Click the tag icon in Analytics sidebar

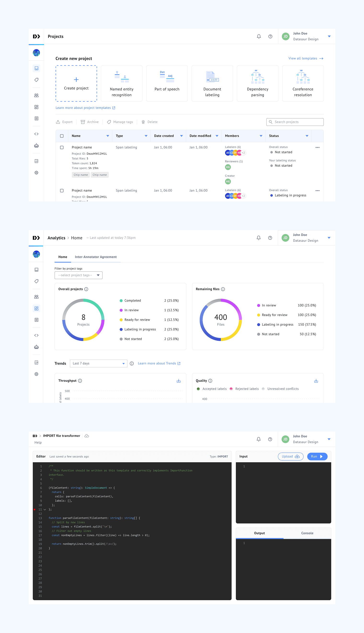click(36, 281)
